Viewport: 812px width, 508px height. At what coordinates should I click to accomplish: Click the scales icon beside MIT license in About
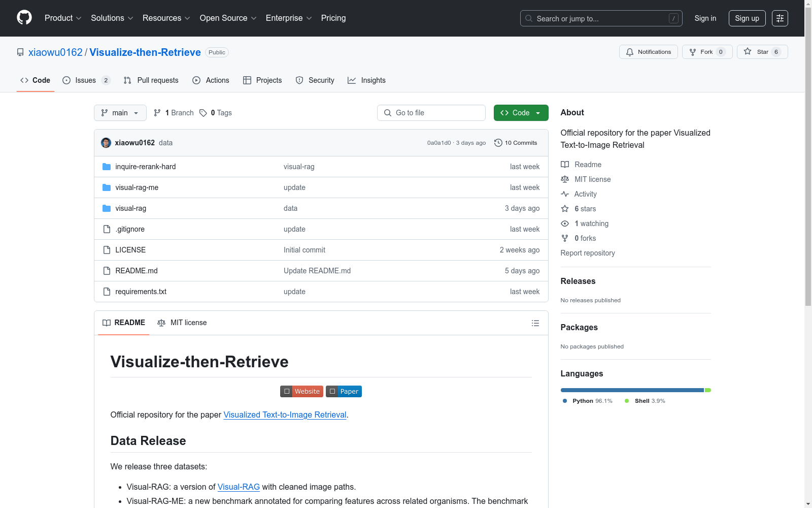565,179
